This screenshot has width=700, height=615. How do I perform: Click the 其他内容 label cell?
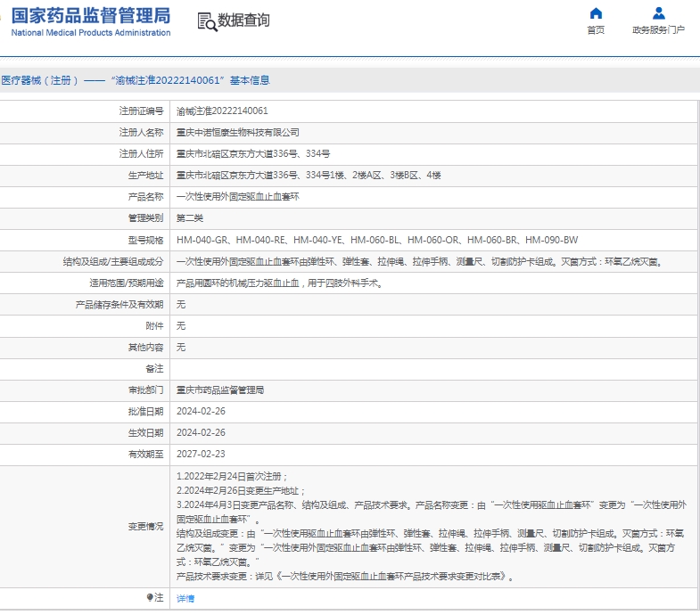coord(85,348)
